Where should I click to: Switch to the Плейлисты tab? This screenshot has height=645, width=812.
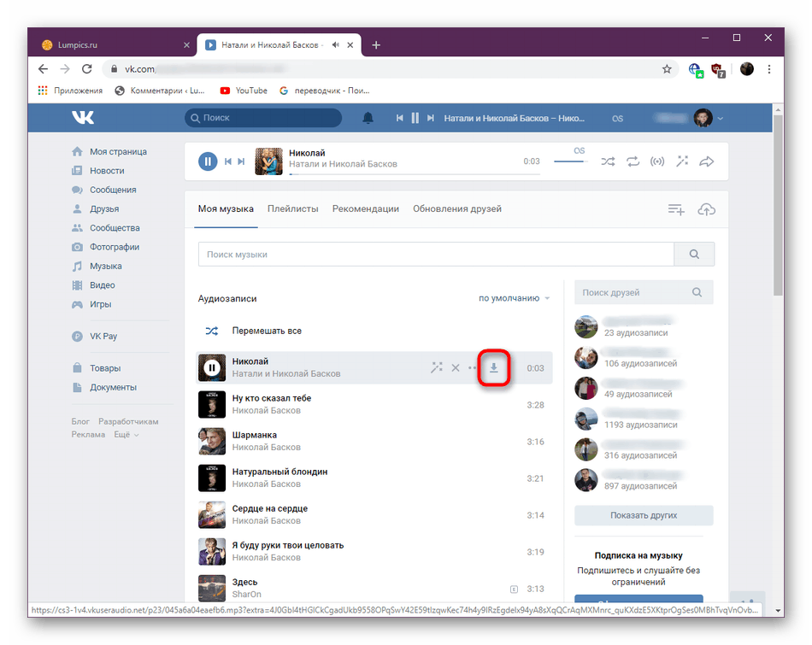click(292, 209)
